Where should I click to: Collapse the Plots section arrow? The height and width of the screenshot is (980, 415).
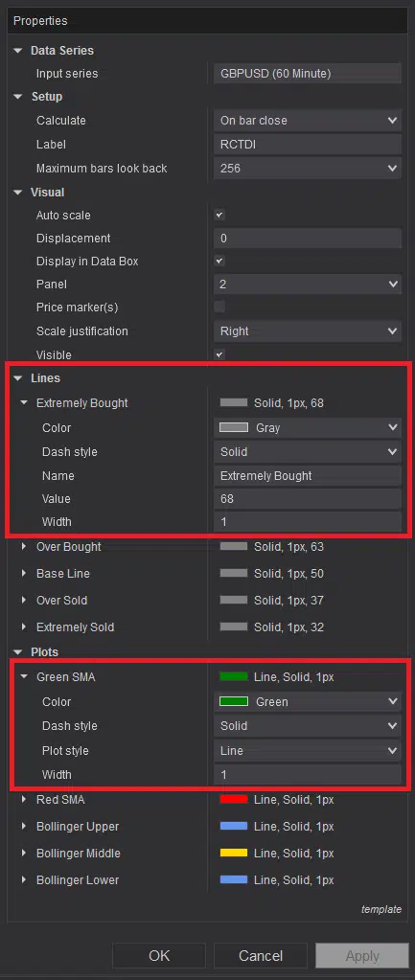click(x=17, y=651)
